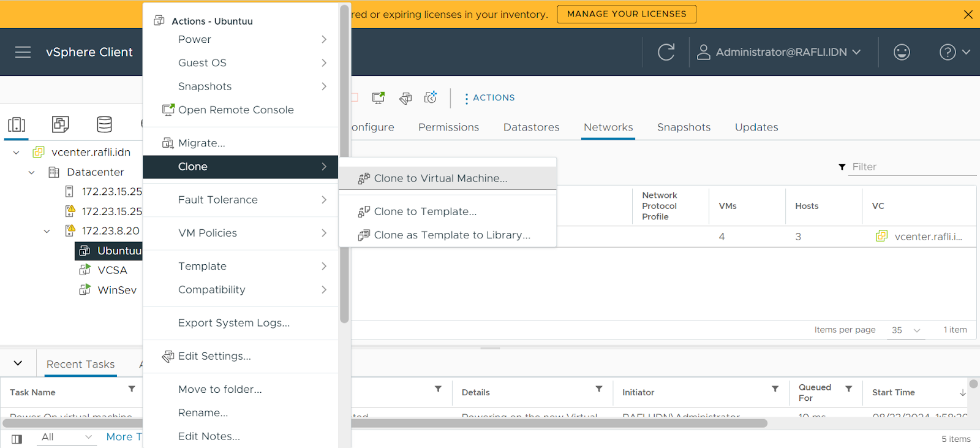Screen dimensions: 980x448
Task: Expand the Guest OS submenu
Action: 240,63
